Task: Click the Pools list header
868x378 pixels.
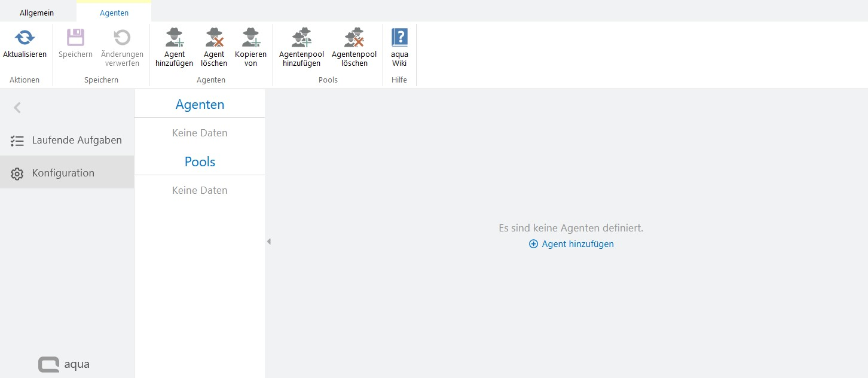Action: point(200,162)
